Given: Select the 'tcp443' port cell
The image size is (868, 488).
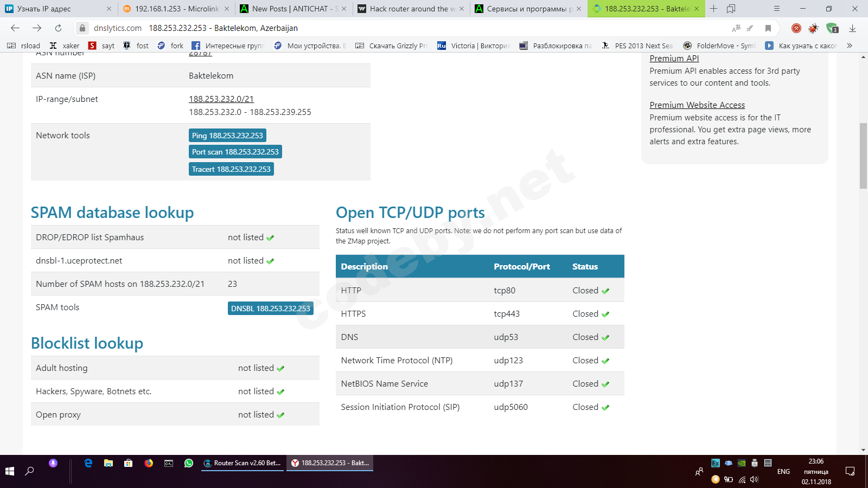Looking at the screenshot, I should (x=507, y=314).
